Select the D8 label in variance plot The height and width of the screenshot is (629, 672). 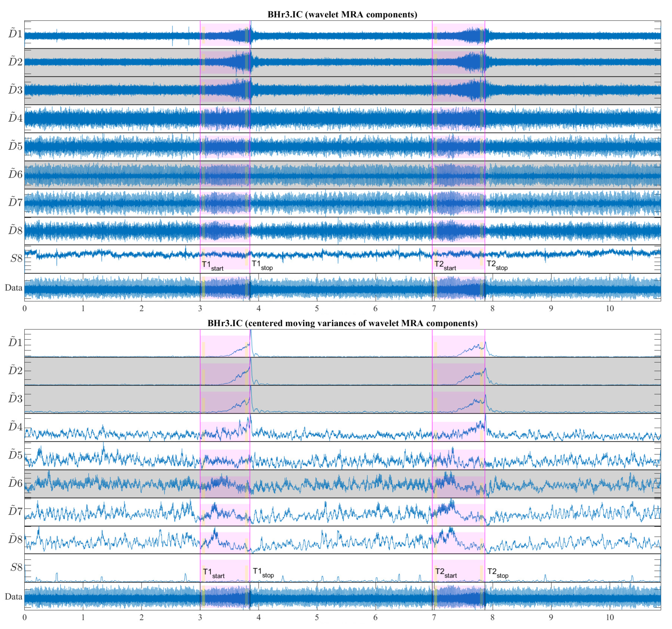pyautogui.click(x=15, y=539)
